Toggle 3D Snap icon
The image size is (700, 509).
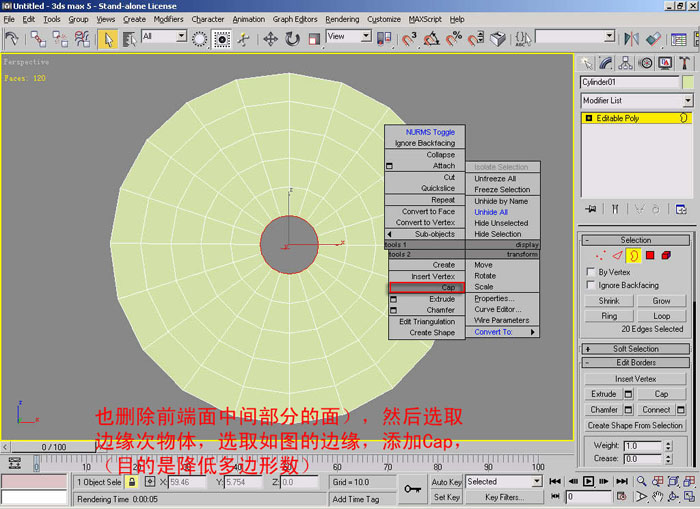point(409,39)
